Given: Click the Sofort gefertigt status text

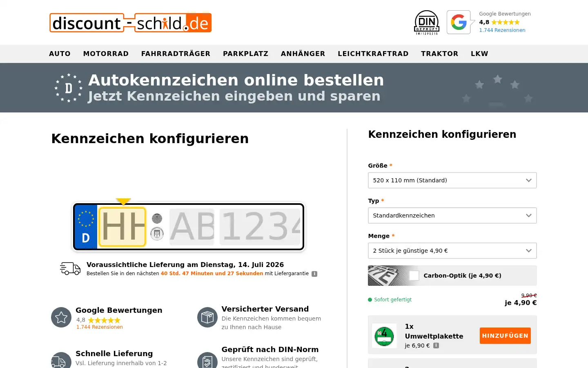Looking at the screenshot, I should pos(393,300).
